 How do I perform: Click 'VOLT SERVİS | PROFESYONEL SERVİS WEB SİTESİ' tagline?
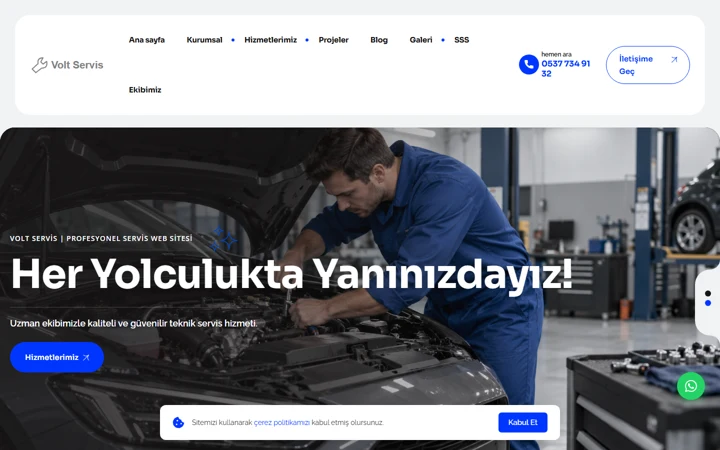click(x=101, y=238)
